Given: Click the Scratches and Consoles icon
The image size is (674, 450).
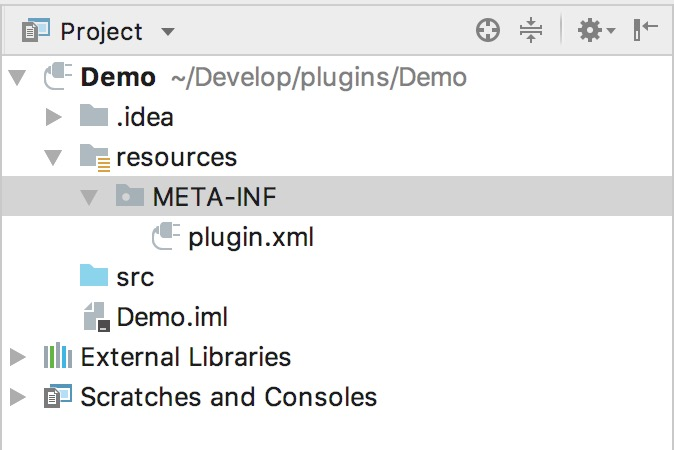Looking at the screenshot, I should coord(58,395).
